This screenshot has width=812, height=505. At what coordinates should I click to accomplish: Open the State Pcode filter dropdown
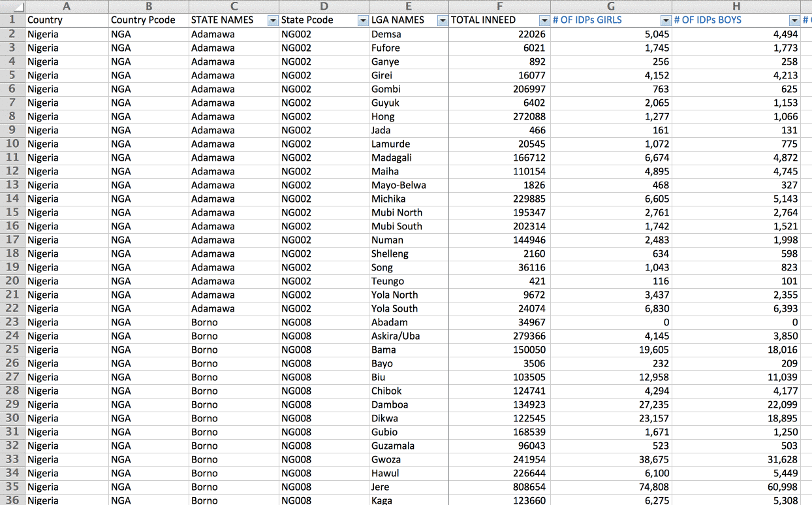(363, 20)
